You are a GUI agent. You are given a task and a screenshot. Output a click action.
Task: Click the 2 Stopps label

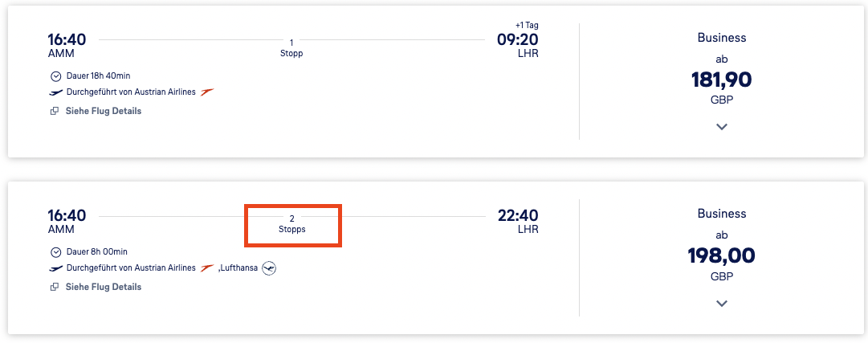[292, 224]
